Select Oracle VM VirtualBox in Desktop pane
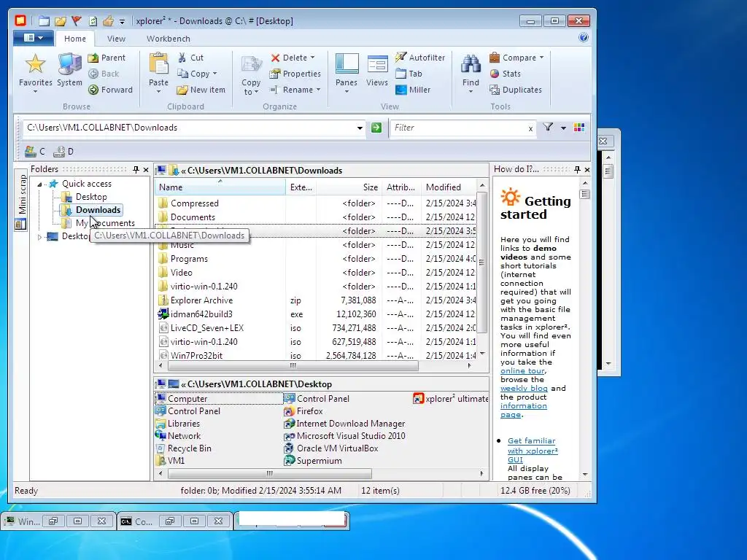Viewport: 747px width, 560px height. 337,448
